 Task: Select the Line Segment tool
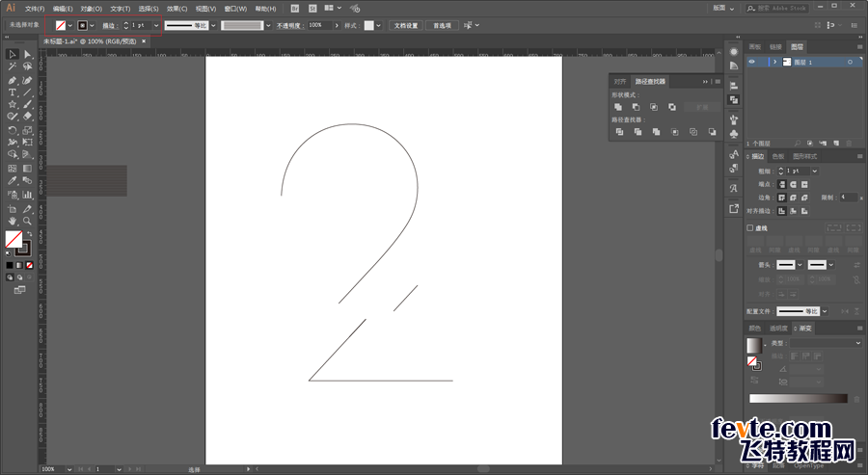pyautogui.click(x=28, y=92)
